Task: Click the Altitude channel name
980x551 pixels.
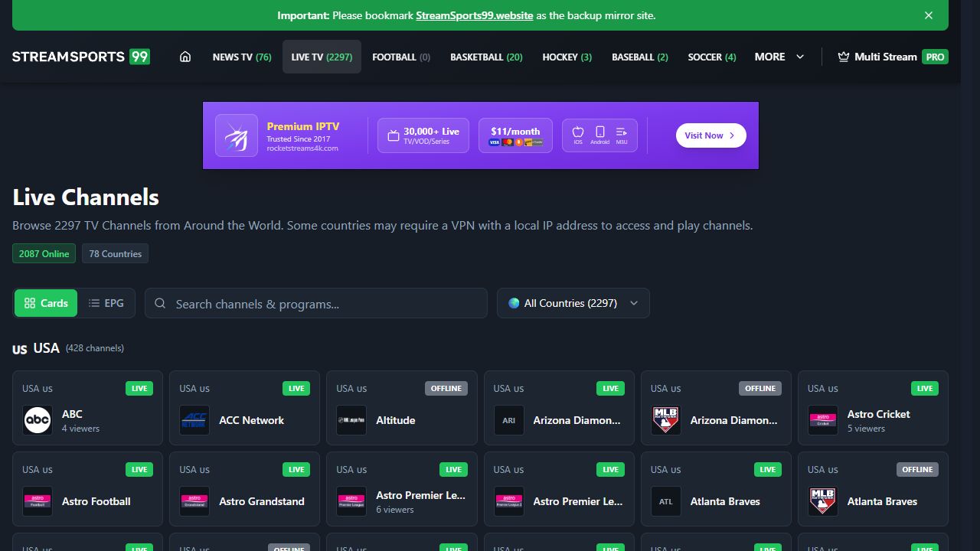Action: point(396,420)
